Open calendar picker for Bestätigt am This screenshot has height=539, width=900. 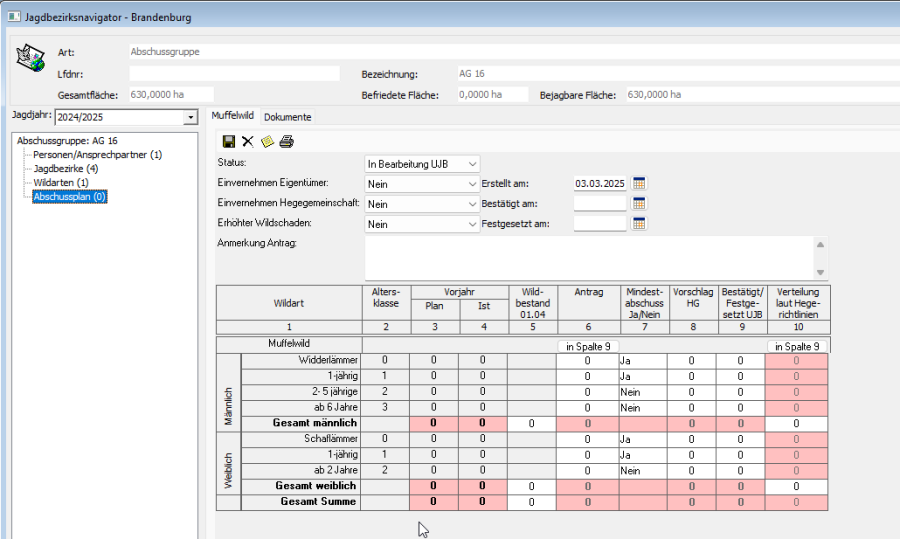(640, 204)
